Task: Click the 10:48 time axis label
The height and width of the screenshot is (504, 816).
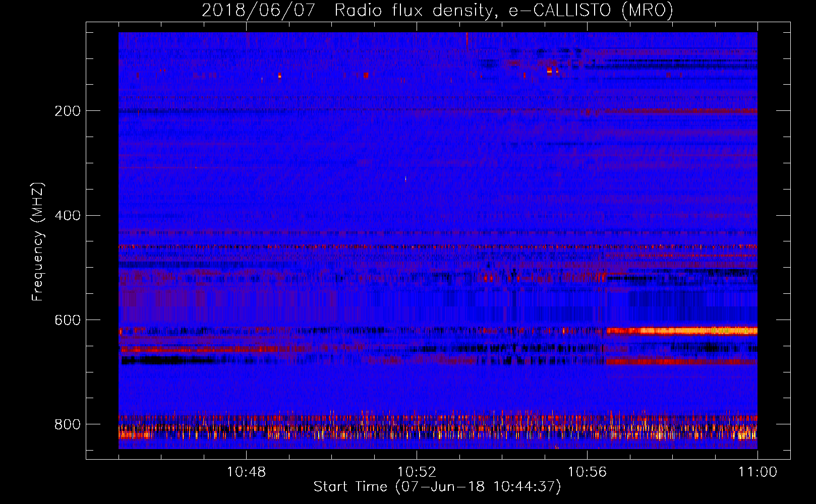Action: click(x=246, y=472)
